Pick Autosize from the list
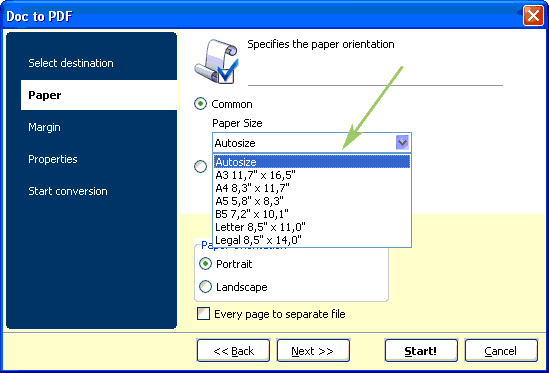 point(312,162)
